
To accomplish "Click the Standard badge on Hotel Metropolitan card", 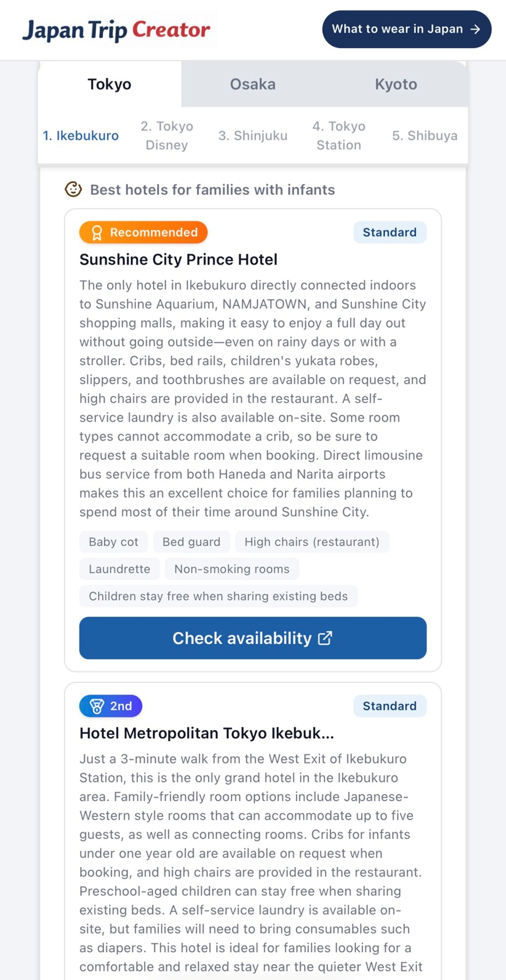I will (x=390, y=706).
